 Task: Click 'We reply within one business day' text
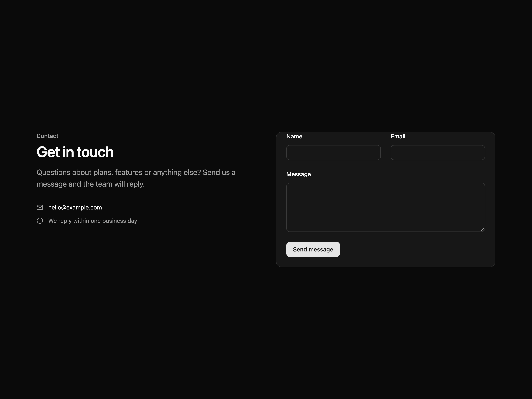(93, 221)
